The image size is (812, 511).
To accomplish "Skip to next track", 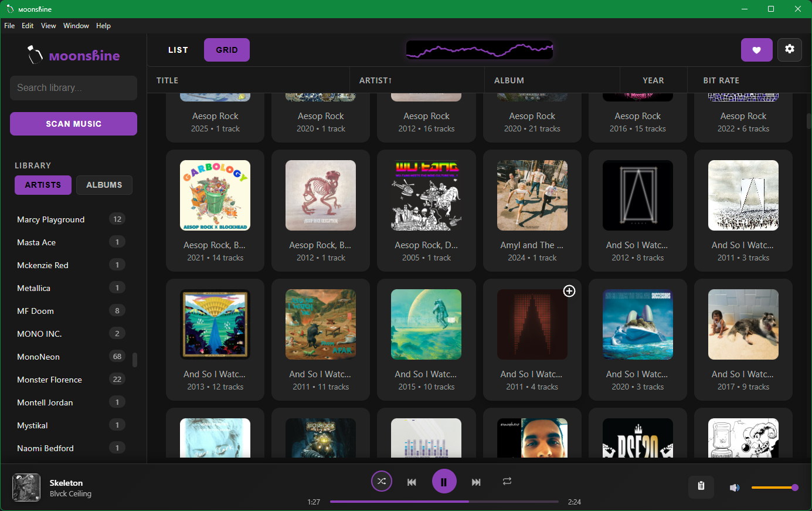I will pos(476,482).
